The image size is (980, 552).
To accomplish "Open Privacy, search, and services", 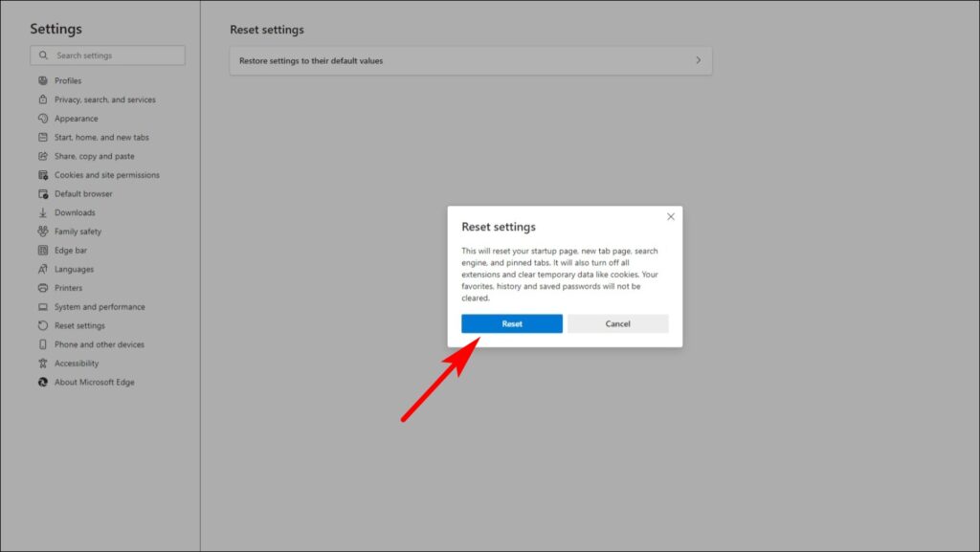I will click(105, 99).
